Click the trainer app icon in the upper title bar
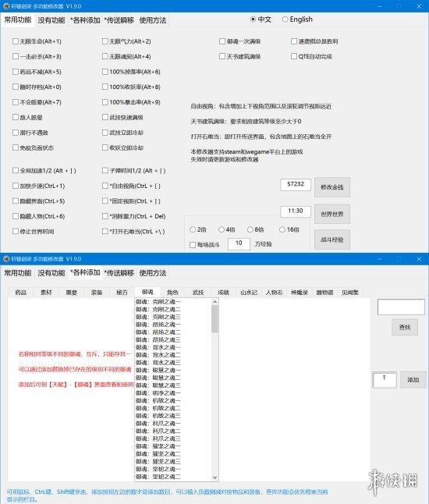Screen dimensions: 429x504 point(6,6)
